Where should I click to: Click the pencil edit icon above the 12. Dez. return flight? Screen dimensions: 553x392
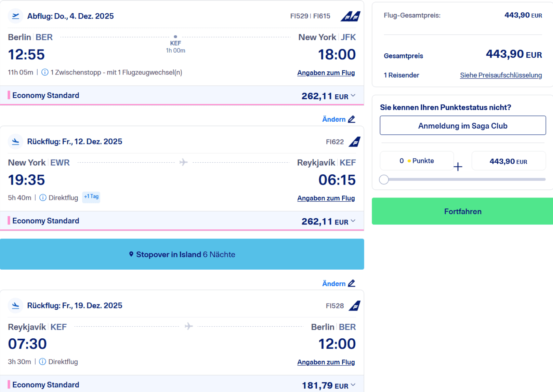tap(352, 119)
